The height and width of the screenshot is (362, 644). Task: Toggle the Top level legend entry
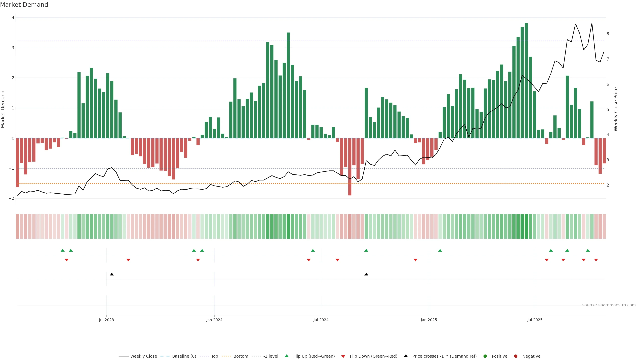tap(214, 356)
